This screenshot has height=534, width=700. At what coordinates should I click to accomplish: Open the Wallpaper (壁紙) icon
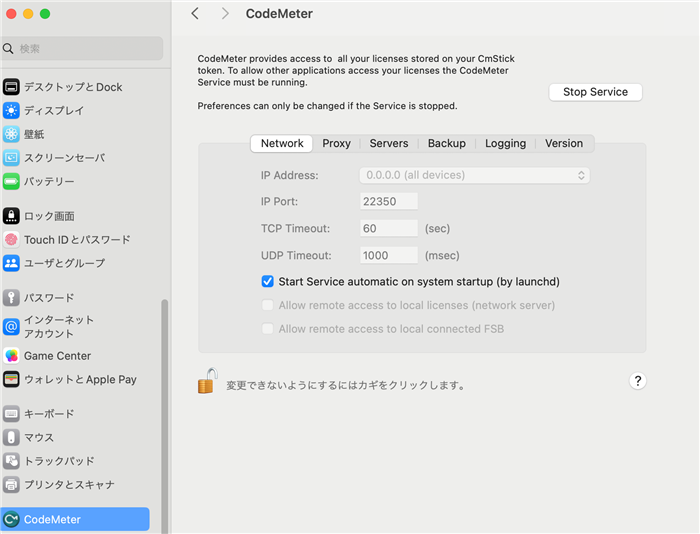click(x=11, y=134)
